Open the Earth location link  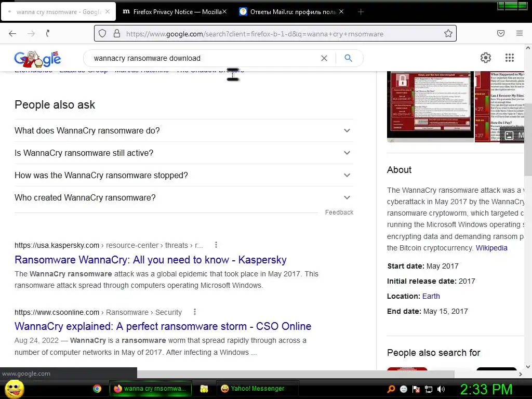click(431, 296)
